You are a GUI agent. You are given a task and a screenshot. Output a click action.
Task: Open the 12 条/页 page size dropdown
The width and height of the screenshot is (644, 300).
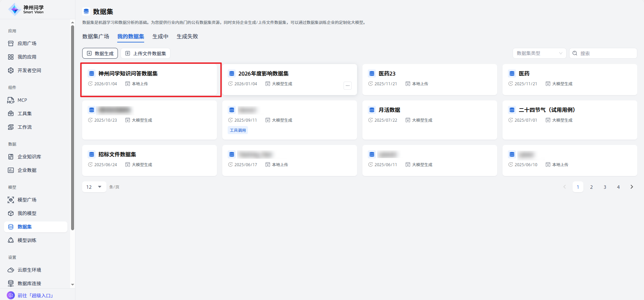[94, 187]
